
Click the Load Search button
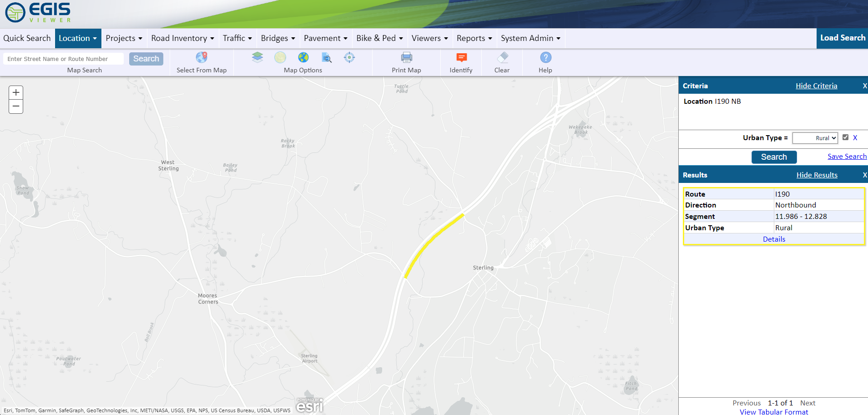click(842, 38)
